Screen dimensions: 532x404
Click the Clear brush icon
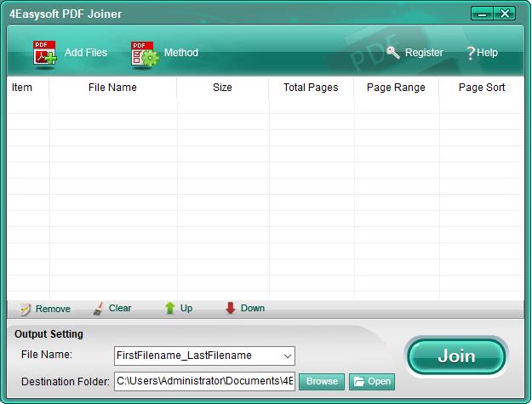tap(99, 309)
